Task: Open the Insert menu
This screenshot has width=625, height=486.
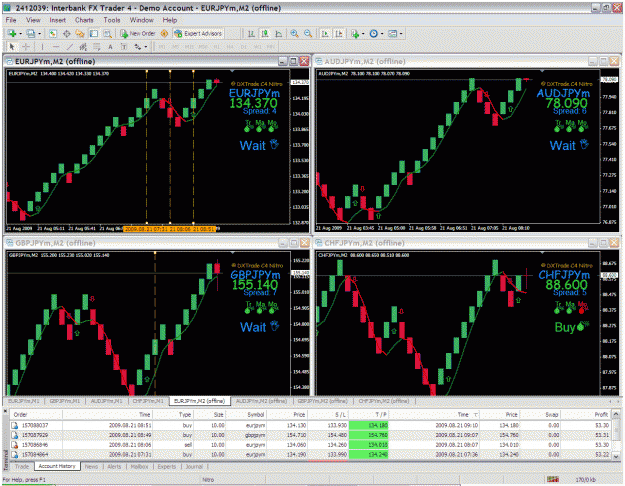Action: (57, 20)
